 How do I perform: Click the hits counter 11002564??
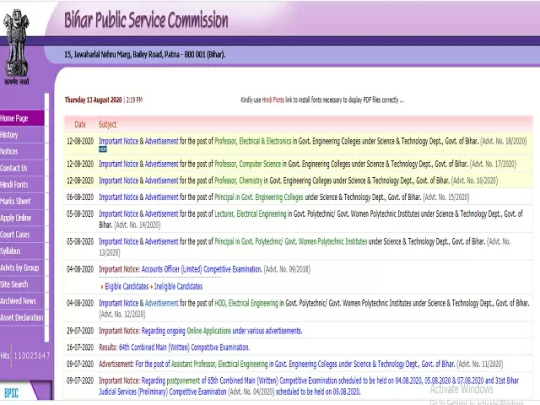coord(32,356)
